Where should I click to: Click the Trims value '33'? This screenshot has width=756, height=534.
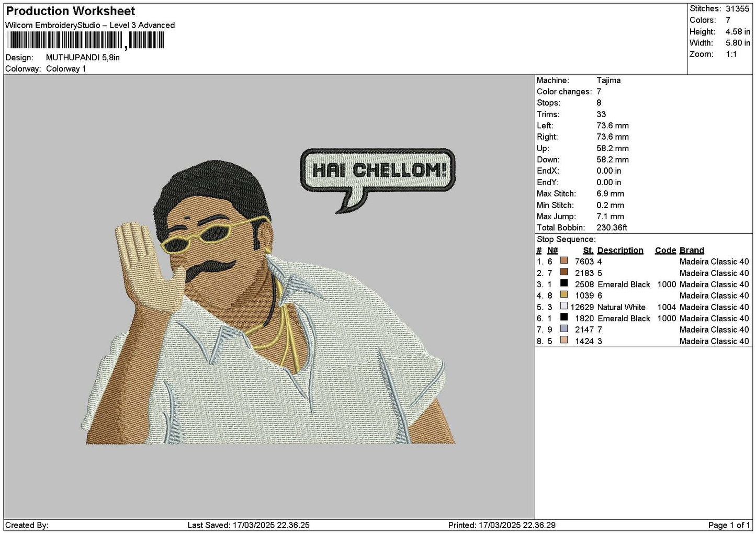click(601, 114)
